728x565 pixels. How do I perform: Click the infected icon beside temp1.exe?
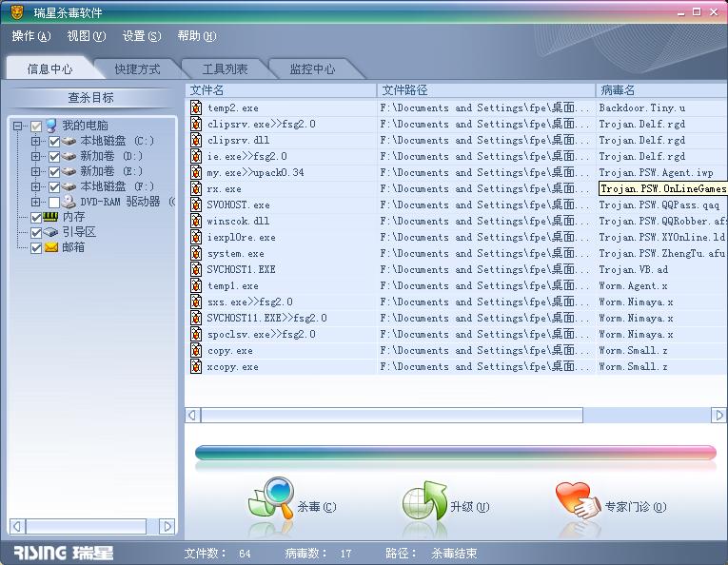click(x=196, y=285)
